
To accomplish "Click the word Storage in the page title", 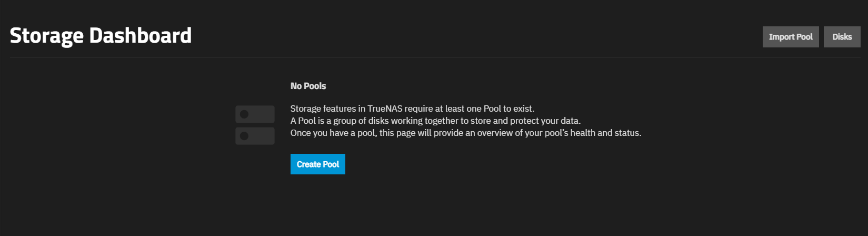I will tap(46, 36).
